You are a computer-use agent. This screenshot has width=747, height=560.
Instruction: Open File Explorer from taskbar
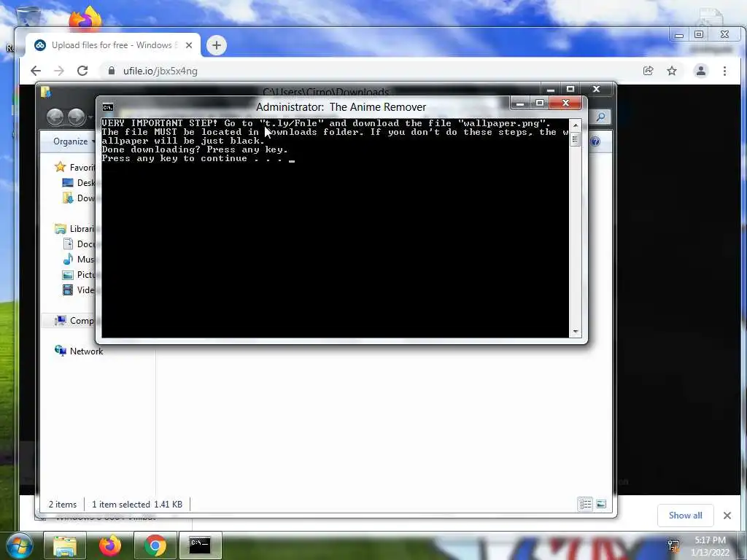click(65, 545)
